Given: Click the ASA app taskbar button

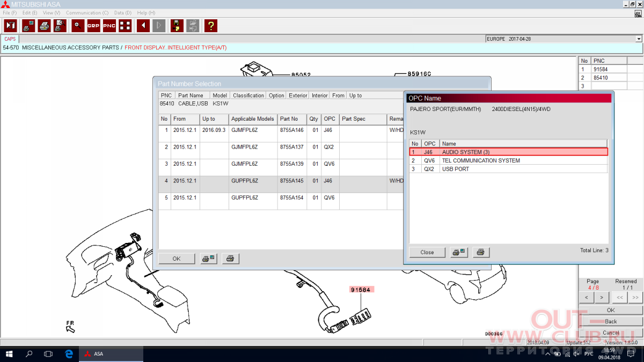Looking at the screenshot, I should (112, 354).
